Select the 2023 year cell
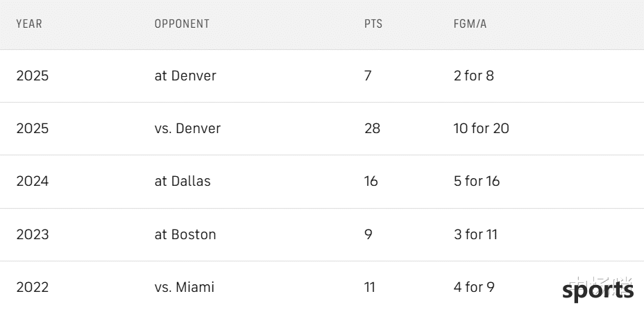This screenshot has width=644, height=312. tap(33, 234)
